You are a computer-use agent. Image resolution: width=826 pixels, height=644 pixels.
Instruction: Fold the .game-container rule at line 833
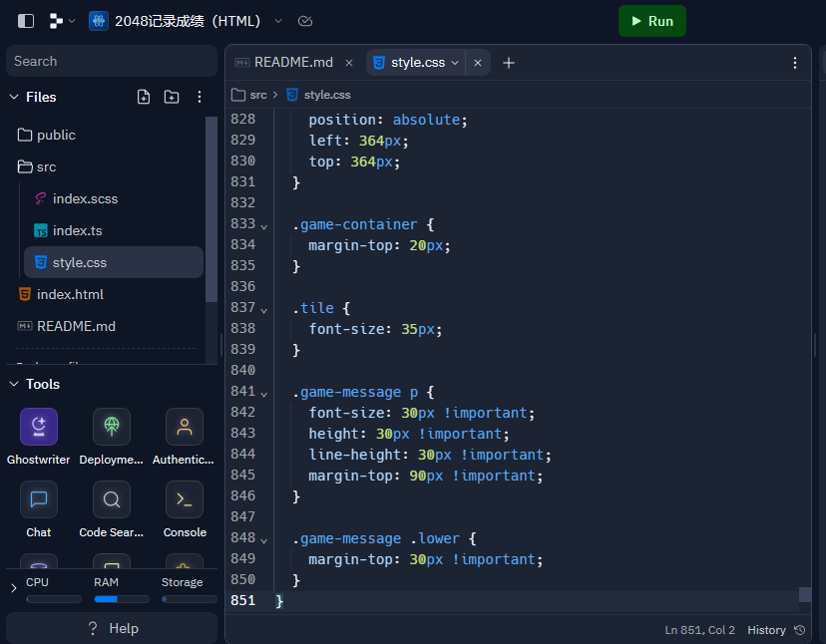(264, 226)
